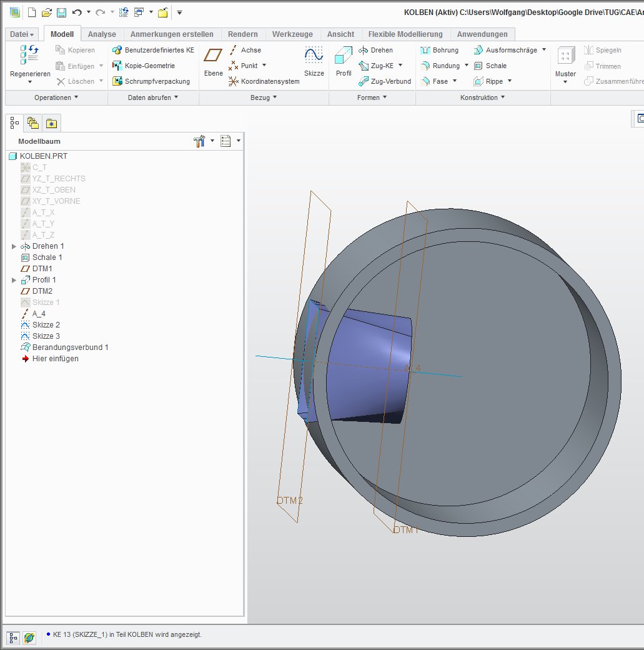The height and width of the screenshot is (650, 644).
Task: Undo the last action
Action: (77, 12)
